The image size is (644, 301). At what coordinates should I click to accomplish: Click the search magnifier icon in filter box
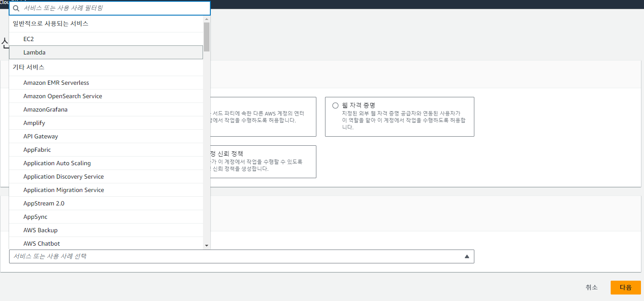click(16, 8)
